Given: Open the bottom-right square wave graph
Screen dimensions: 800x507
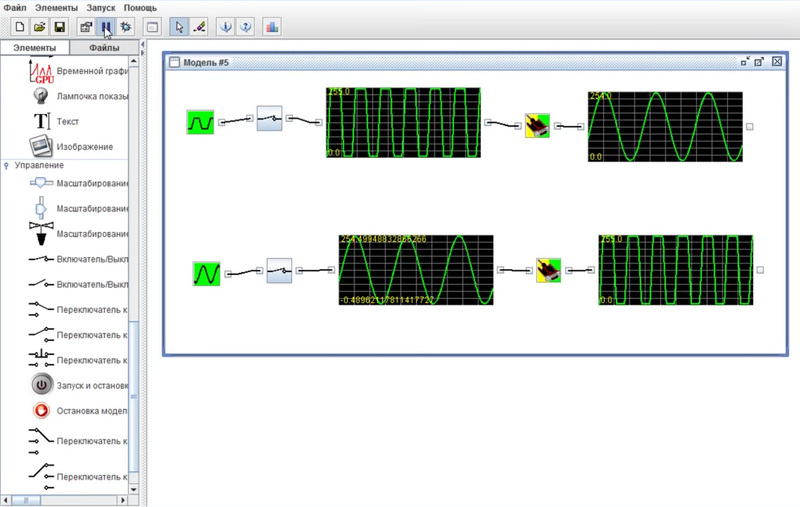Looking at the screenshot, I should 676,270.
